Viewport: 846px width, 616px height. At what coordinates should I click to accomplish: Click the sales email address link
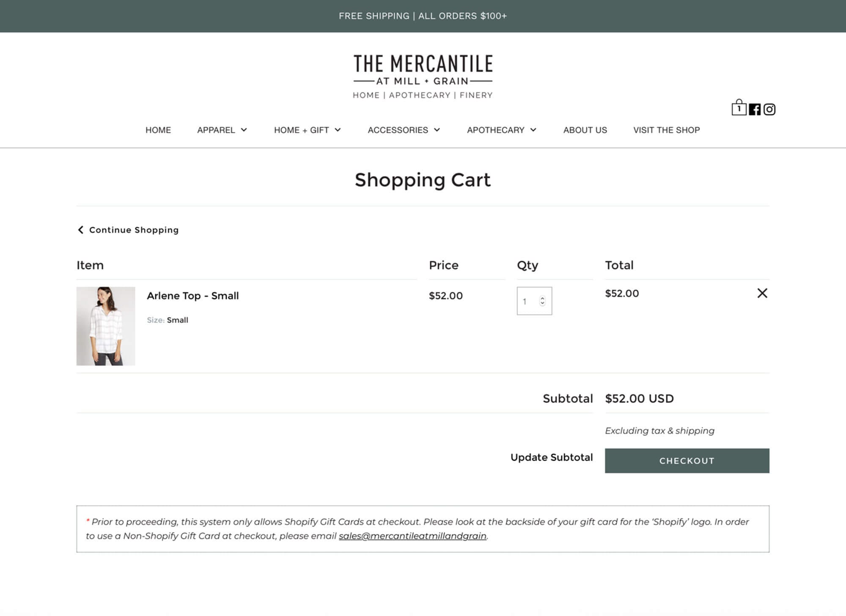click(412, 536)
